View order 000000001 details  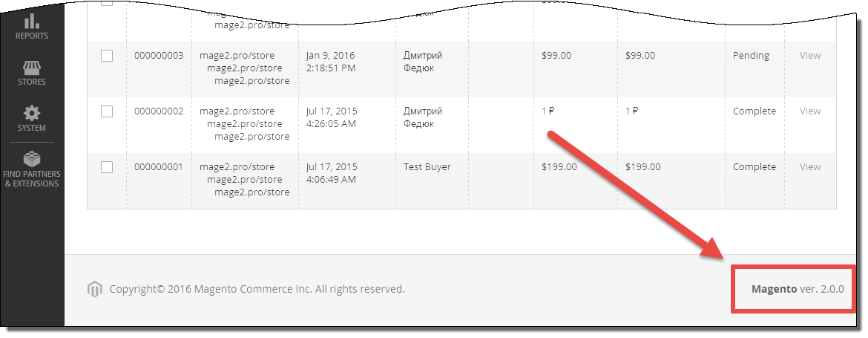click(x=810, y=167)
